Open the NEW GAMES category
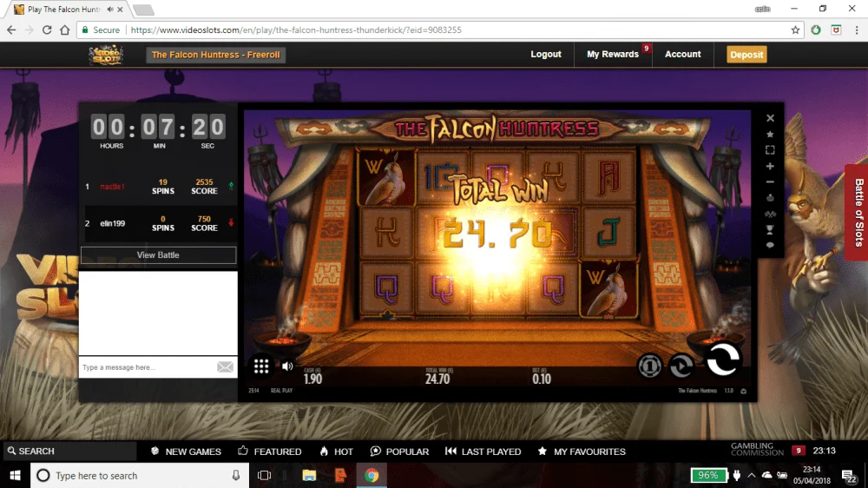The height and width of the screenshot is (488, 868). [186, 452]
